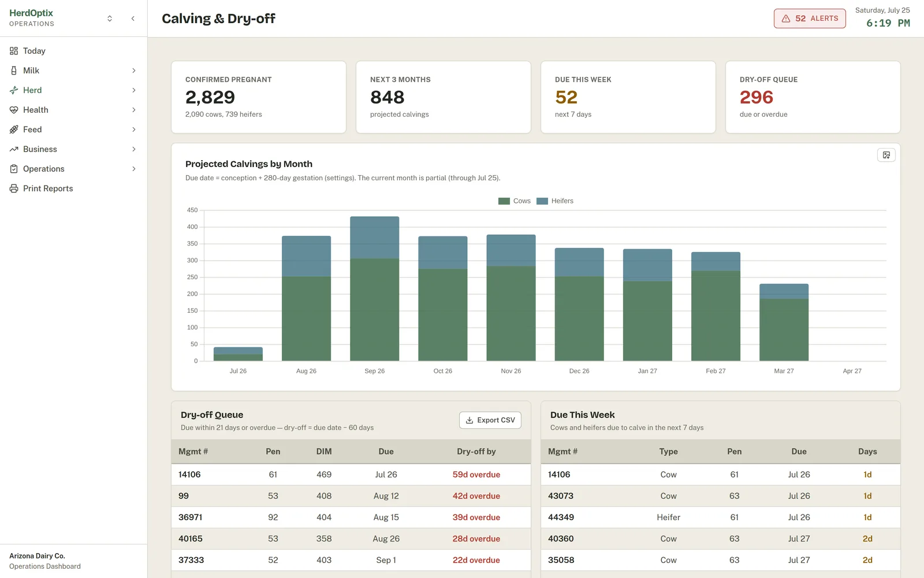Open the HerdOptix workspace switcher
924x578 pixels.
pyautogui.click(x=110, y=18)
